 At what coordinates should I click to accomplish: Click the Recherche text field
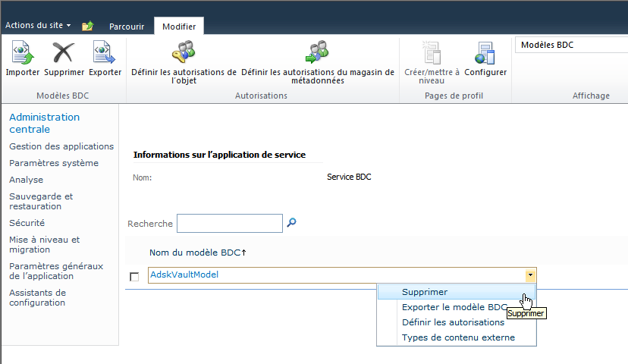click(x=229, y=223)
